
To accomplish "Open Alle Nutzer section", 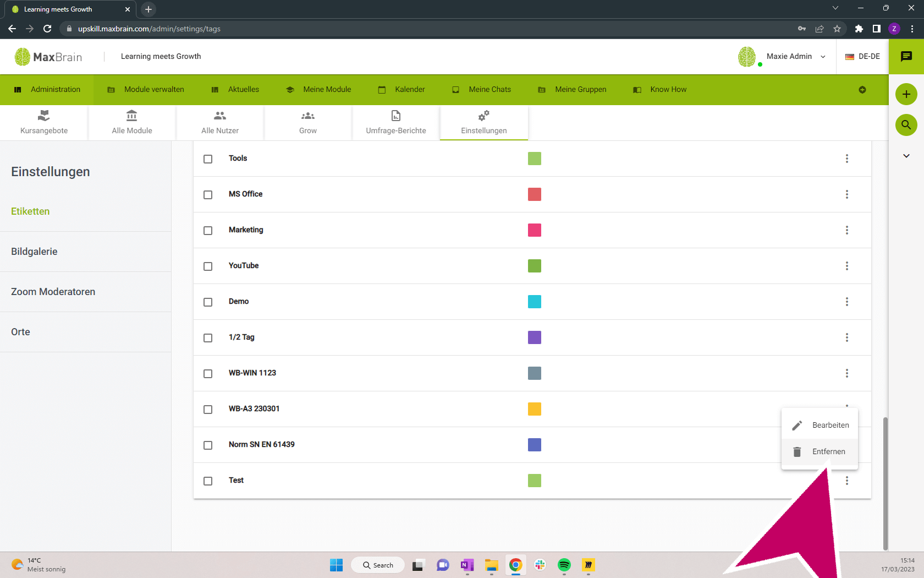I will (220, 122).
